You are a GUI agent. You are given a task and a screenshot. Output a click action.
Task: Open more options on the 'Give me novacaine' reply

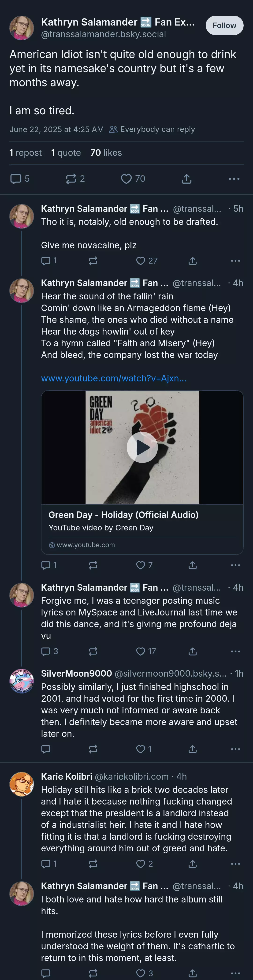pyautogui.click(x=235, y=261)
